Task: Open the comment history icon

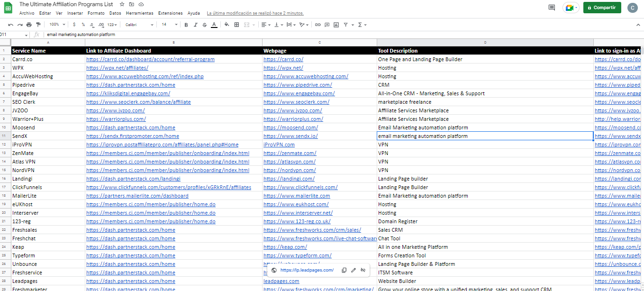Action: [552, 8]
